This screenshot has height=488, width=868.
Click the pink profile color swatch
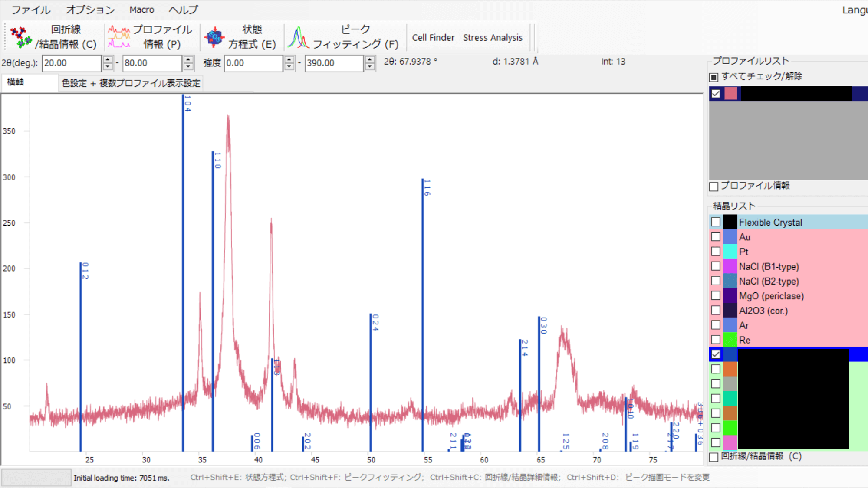click(x=730, y=93)
